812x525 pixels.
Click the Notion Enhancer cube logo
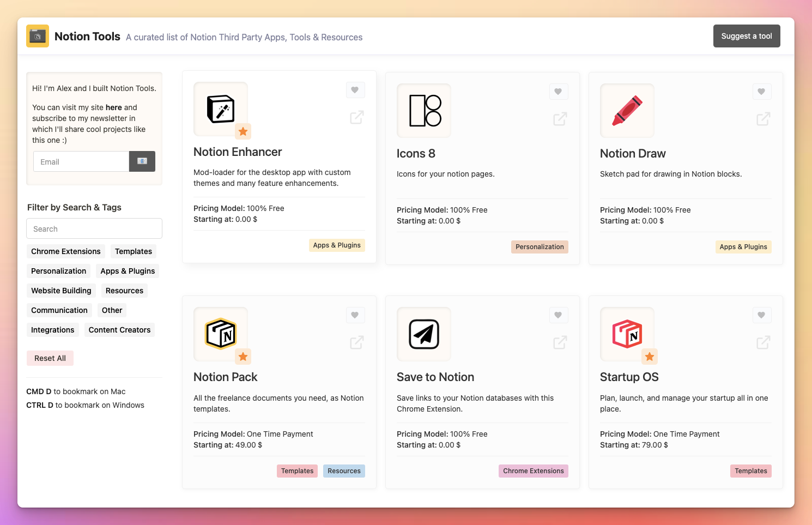pos(220,108)
